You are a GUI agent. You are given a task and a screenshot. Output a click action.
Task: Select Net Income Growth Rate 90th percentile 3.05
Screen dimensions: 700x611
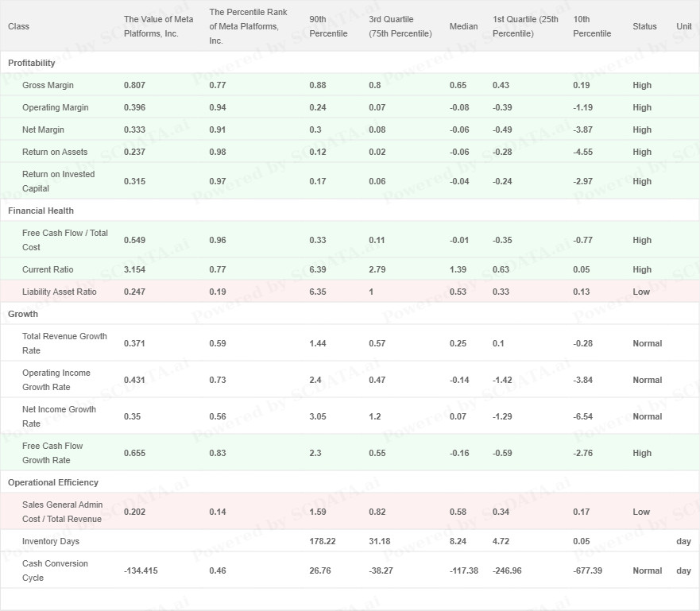(x=317, y=416)
